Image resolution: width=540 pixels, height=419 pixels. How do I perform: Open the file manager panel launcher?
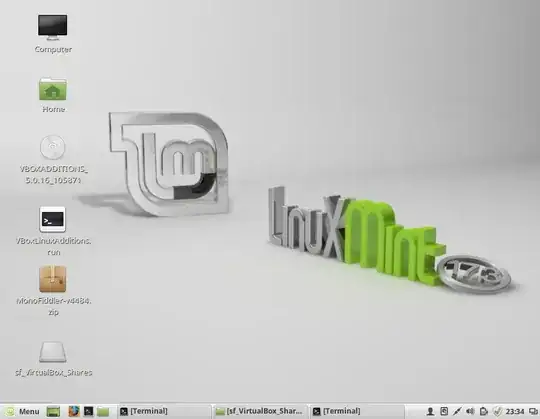click(103, 411)
